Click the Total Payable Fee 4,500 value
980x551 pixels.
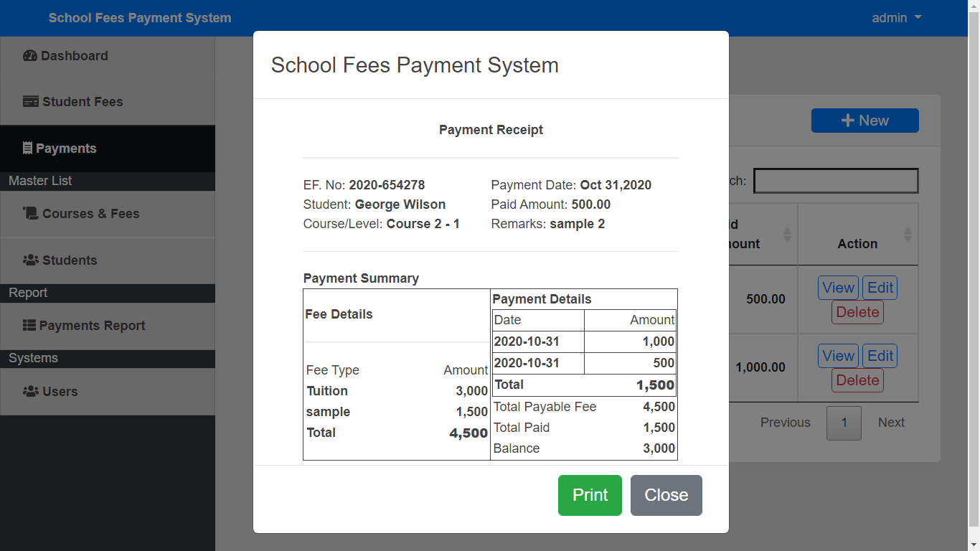click(659, 407)
